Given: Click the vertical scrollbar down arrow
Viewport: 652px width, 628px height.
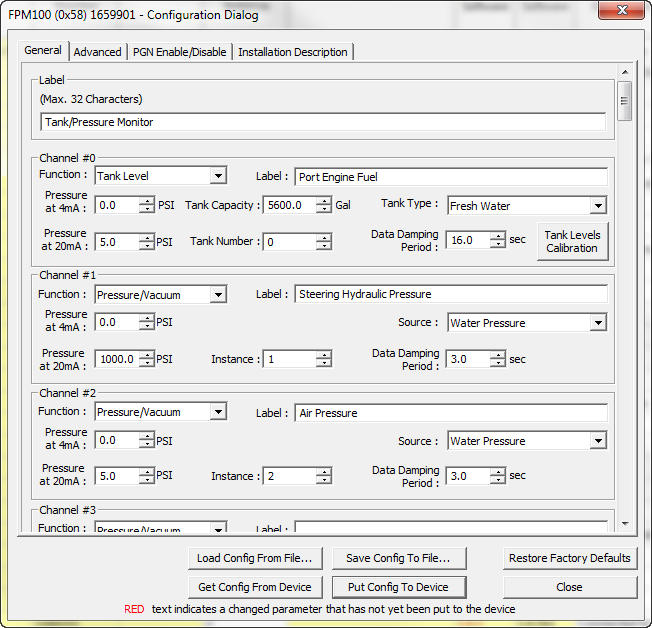Looking at the screenshot, I should pos(625,523).
